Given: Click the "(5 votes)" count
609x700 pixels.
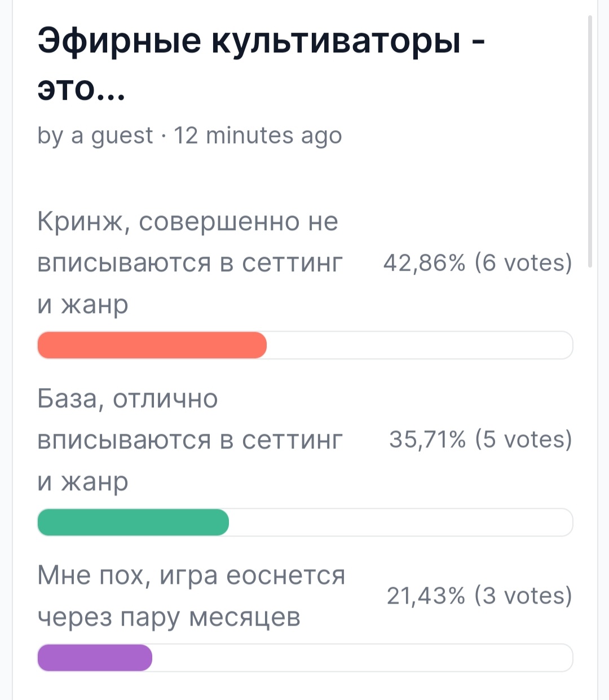Looking at the screenshot, I should [x=523, y=440].
